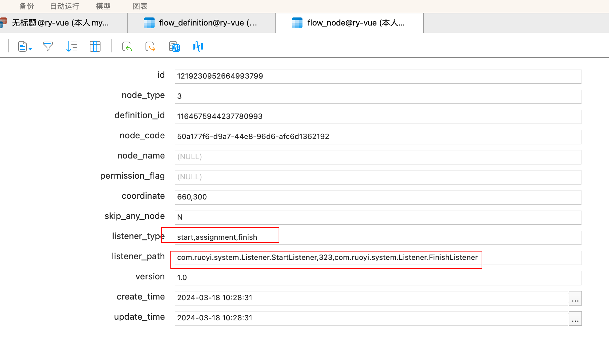Click the "node_type" field label
Screen dimensions: 609x364
[143, 95]
